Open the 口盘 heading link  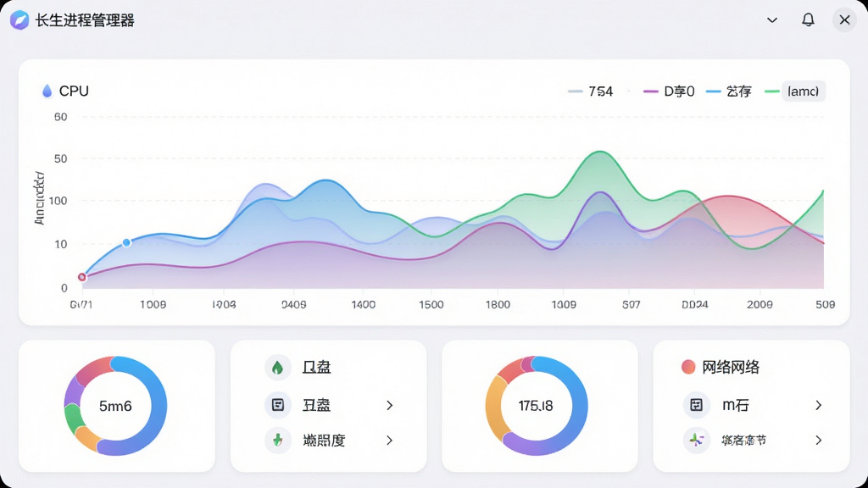(x=317, y=367)
